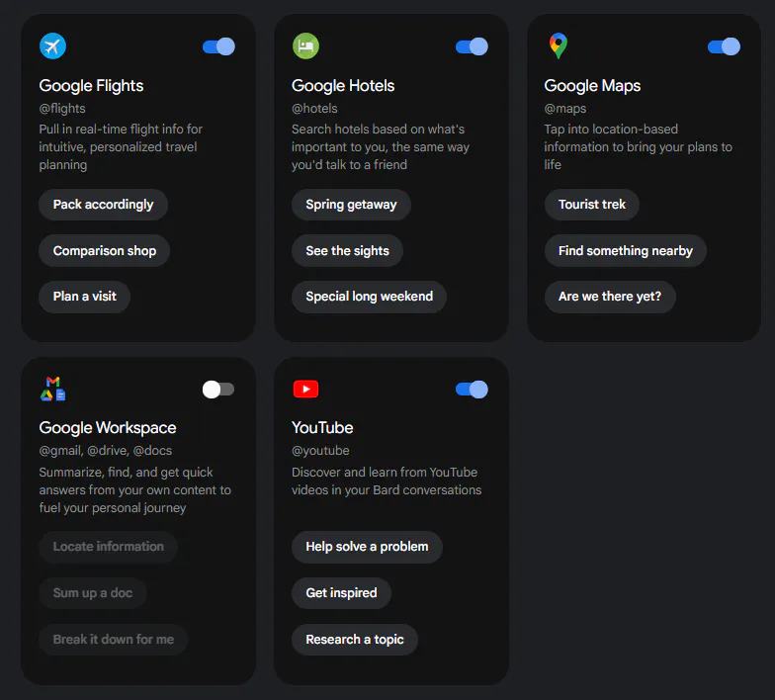Turn off the Google Hotels toggle

(472, 46)
